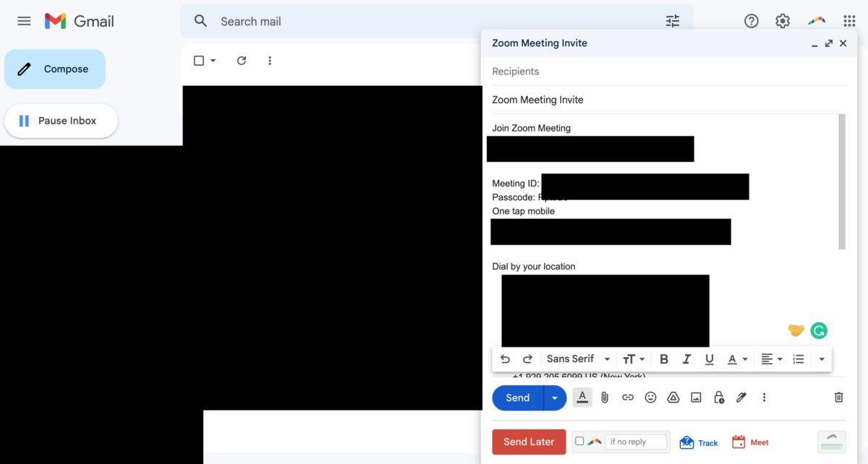The height and width of the screenshot is (464, 868).
Task: Click the compose body scrollbar
Action: pos(841,181)
